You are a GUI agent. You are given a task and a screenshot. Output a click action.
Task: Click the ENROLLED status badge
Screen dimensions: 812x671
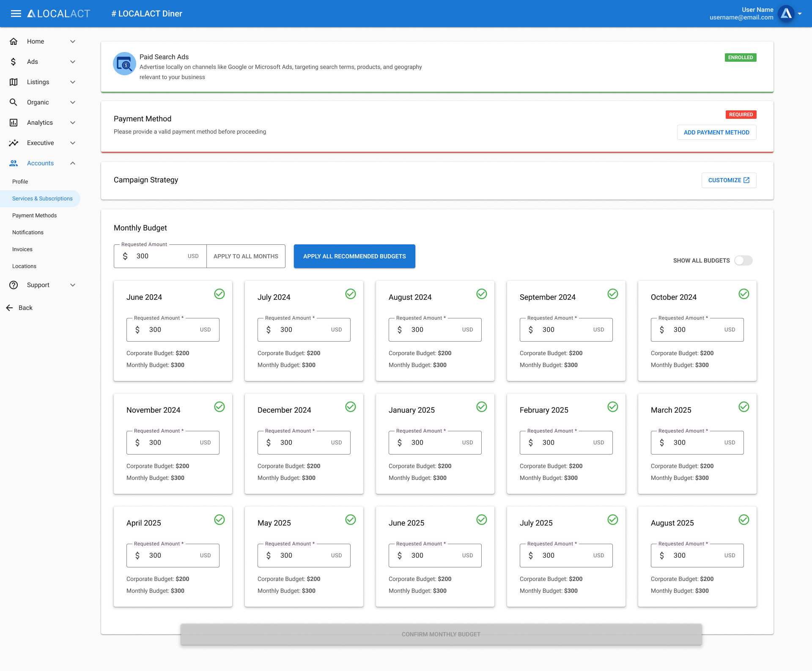click(x=741, y=58)
